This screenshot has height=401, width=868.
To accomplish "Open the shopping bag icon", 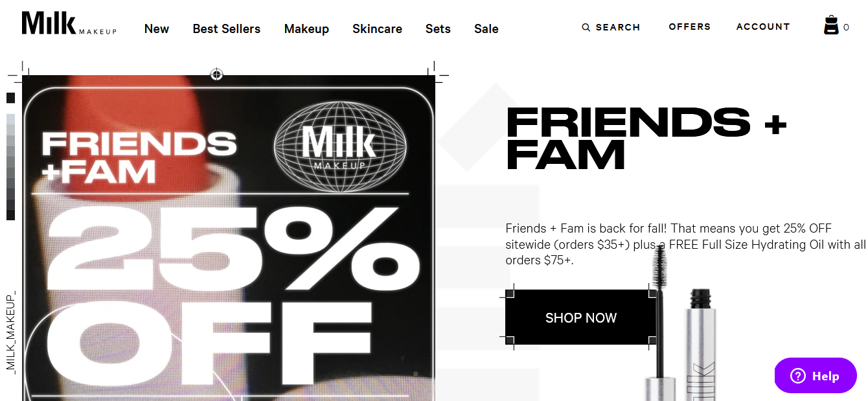I will click(831, 26).
